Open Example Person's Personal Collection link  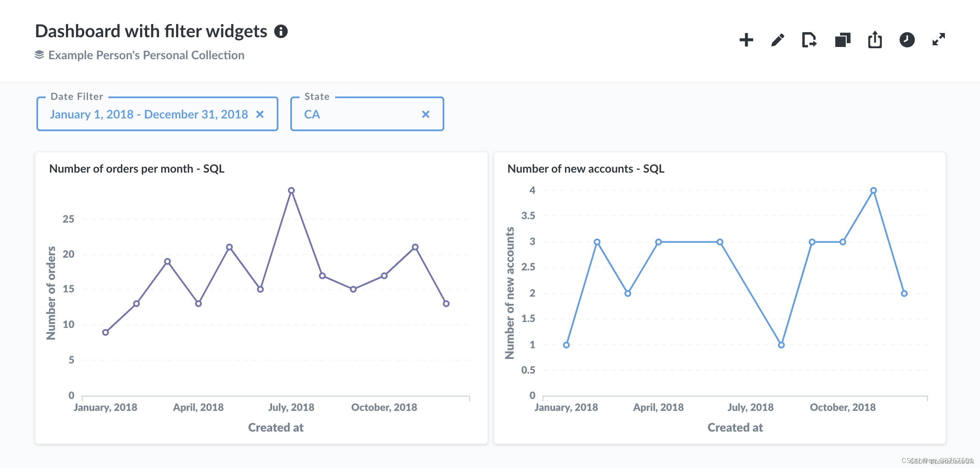(146, 55)
